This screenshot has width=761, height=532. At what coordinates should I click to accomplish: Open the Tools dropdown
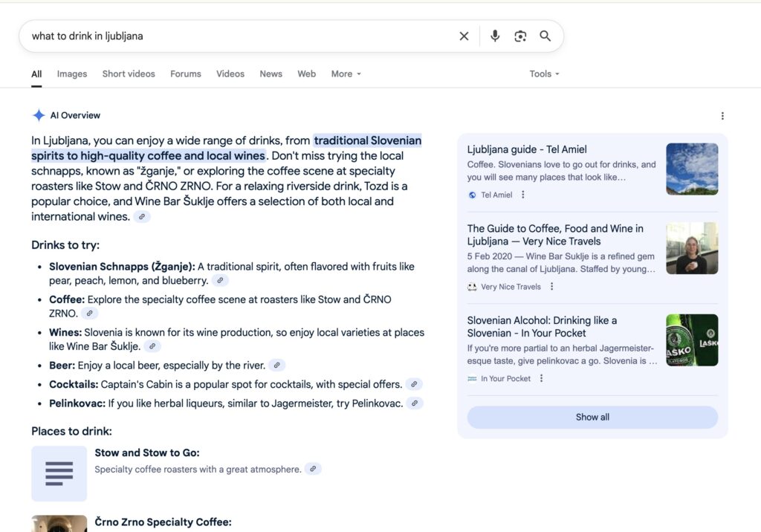pyautogui.click(x=544, y=74)
